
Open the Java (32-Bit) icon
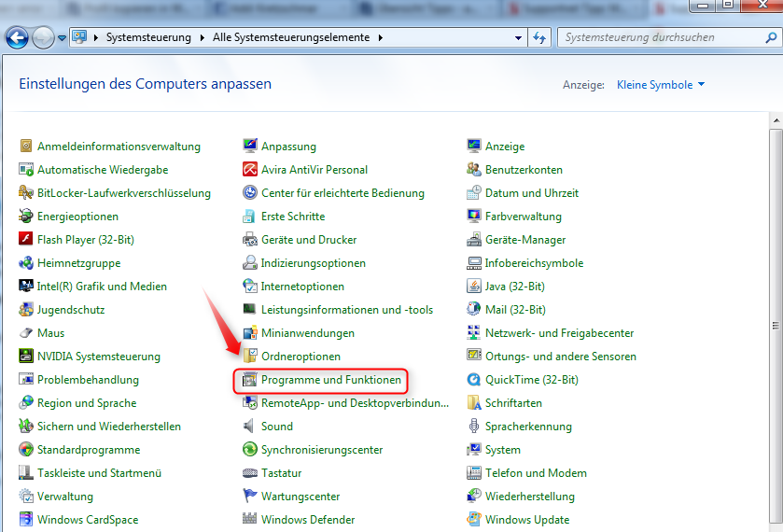coord(475,287)
